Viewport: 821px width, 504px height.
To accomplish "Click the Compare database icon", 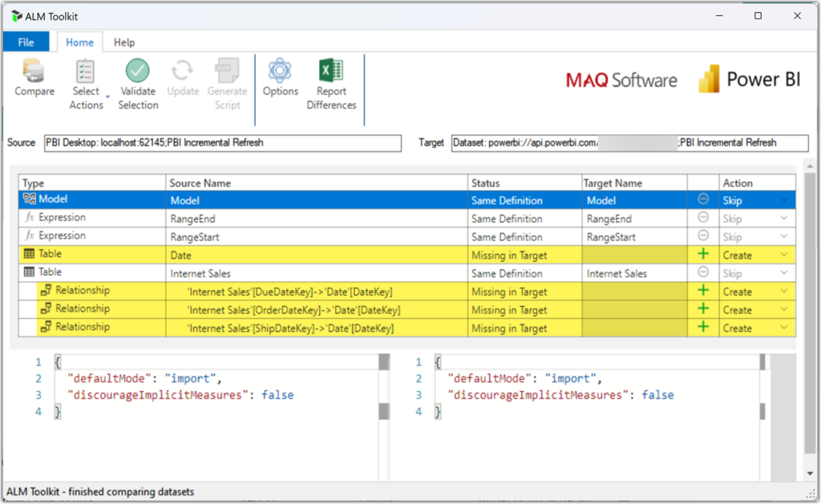I will click(x=34, y=71).
